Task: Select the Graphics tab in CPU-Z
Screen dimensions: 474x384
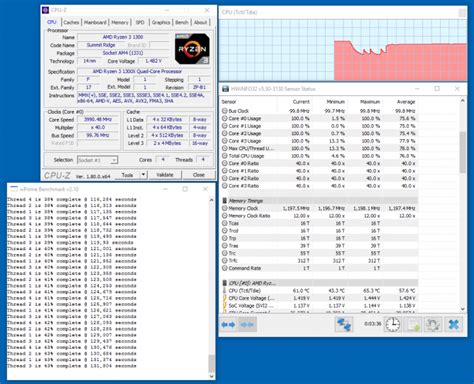Action: pyautogui.click(x=161, y=23)
